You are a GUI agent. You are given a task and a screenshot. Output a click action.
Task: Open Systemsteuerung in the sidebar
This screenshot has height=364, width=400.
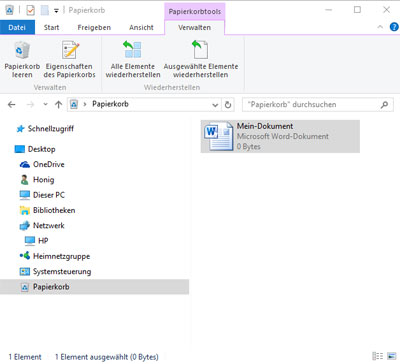tap(62, 272)
